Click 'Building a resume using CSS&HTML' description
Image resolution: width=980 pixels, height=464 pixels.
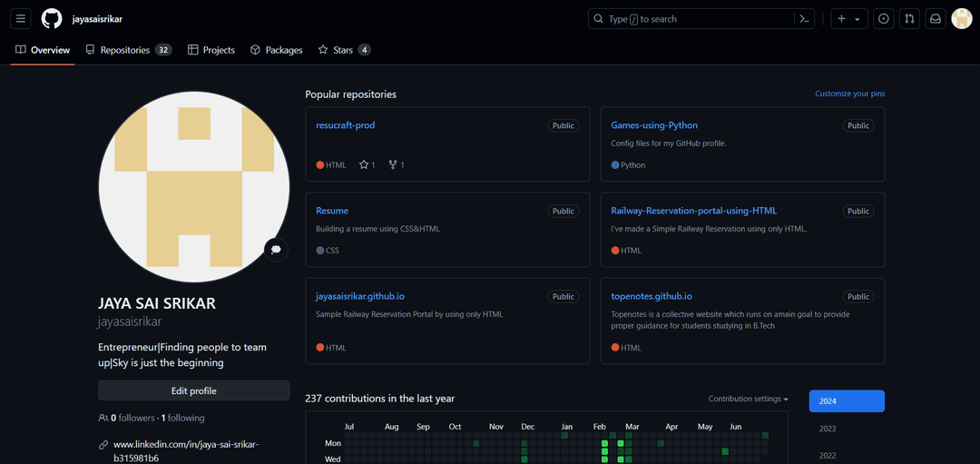378,229
